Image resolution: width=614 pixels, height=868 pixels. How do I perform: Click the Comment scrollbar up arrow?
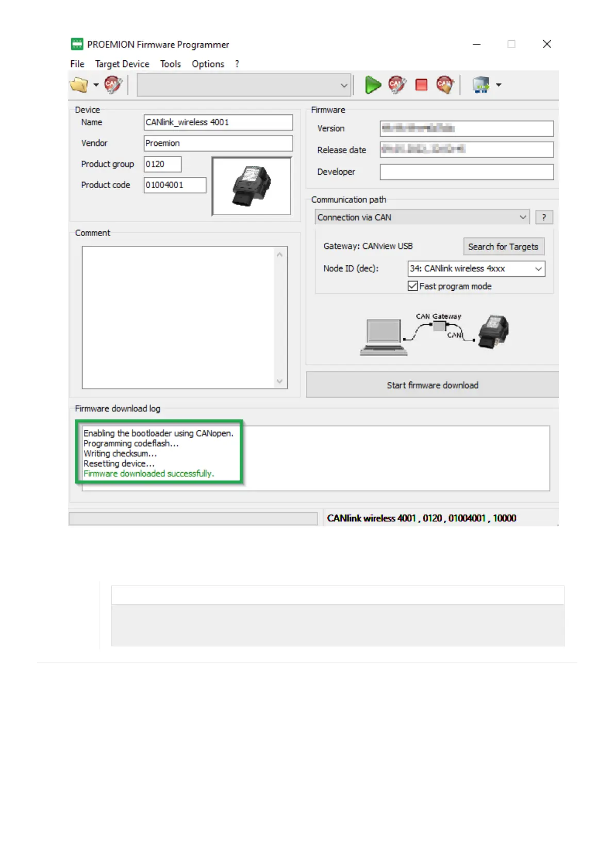point(279,255)
